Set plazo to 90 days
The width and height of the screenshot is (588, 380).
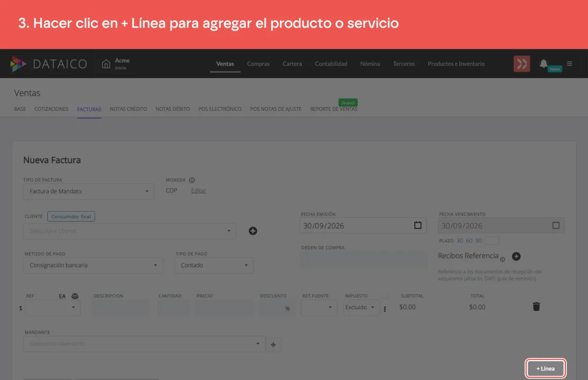[x=479, y=241]
